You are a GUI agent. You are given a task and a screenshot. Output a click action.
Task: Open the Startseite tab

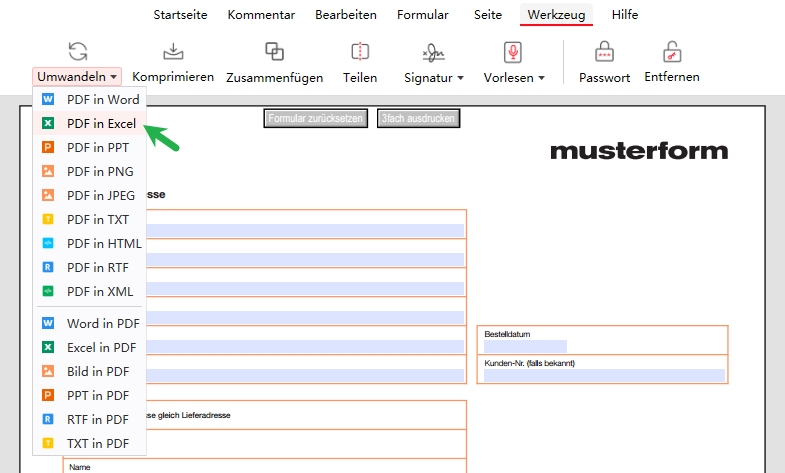[x=180, y=15]
